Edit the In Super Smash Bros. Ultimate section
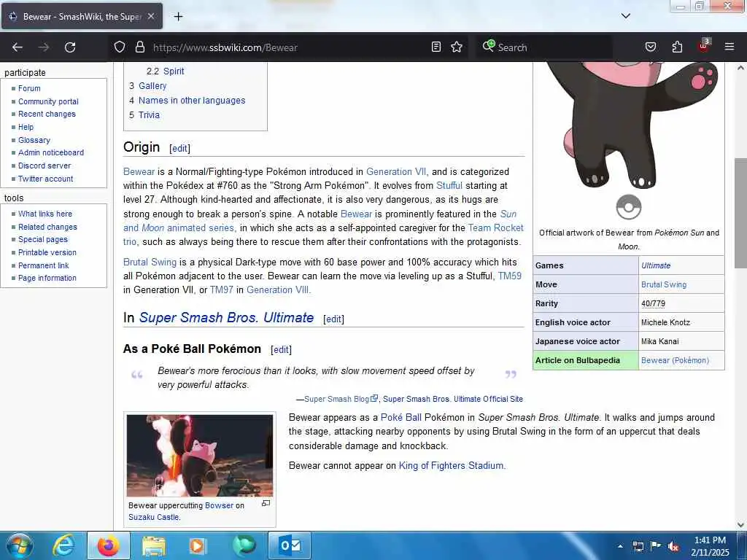The width and height of the screenshot is (747, 560). coord(333,319)
